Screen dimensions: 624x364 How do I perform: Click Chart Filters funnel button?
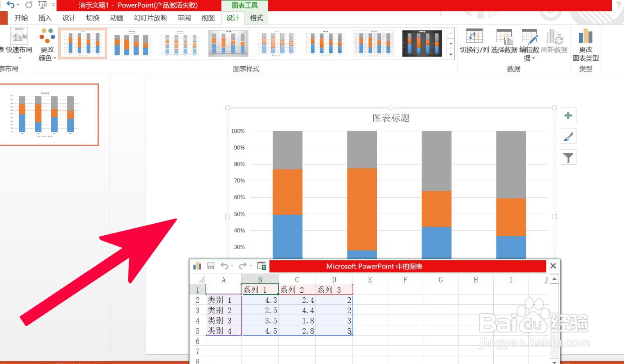(568, 157)
